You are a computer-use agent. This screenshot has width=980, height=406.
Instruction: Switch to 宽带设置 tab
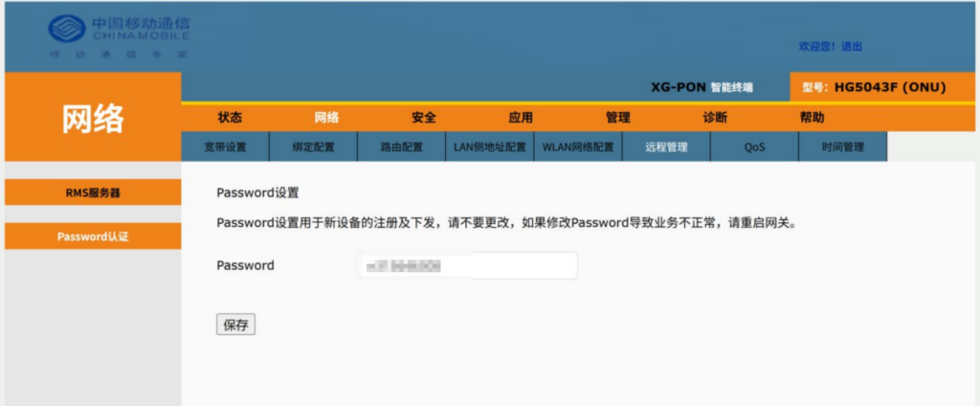point(225,147)
